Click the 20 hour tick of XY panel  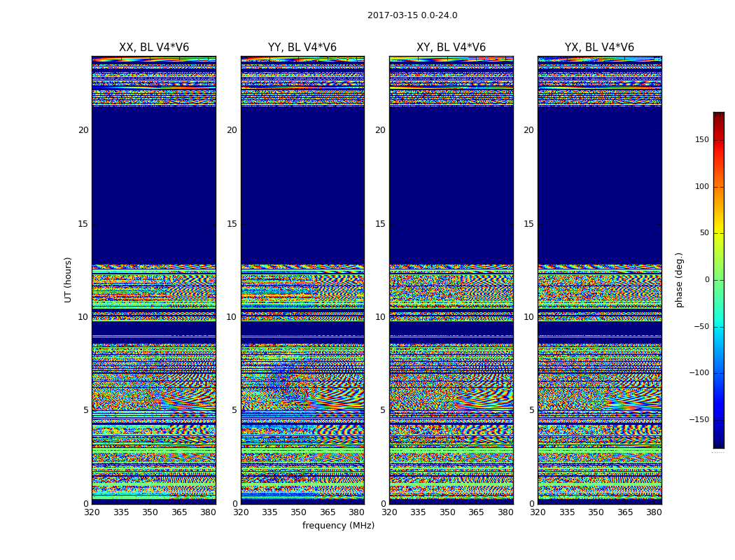pyautogui.click(x=381, y=130)
